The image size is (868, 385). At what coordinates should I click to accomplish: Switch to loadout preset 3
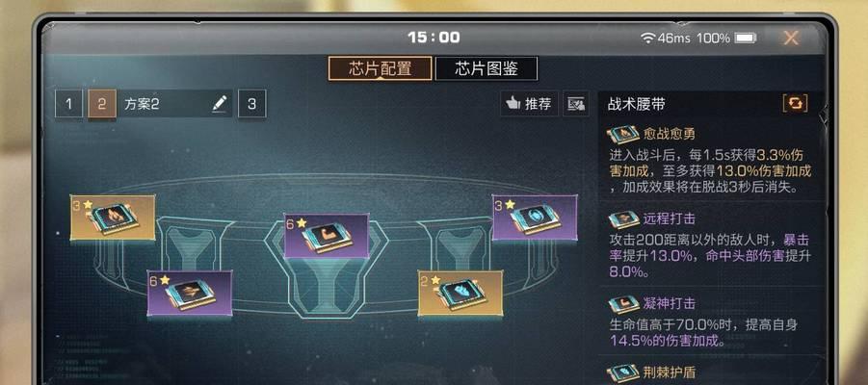pyautogui.click(x=251, y=104)
